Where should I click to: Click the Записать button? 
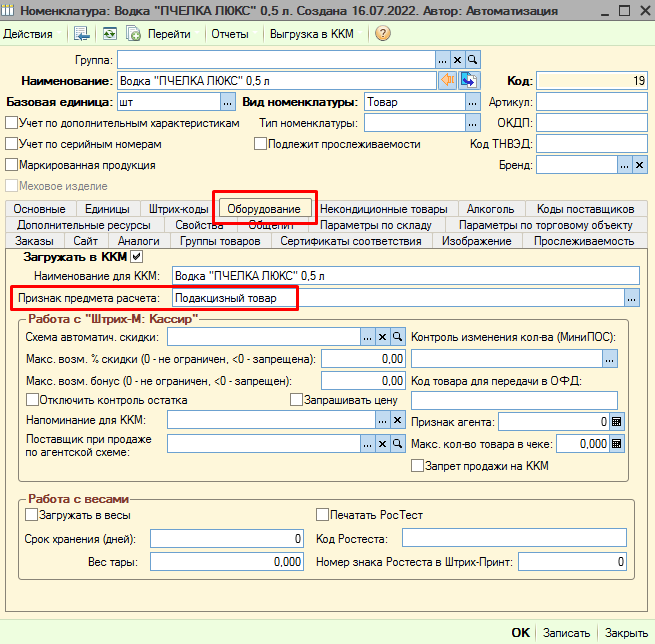coord(566,632)
